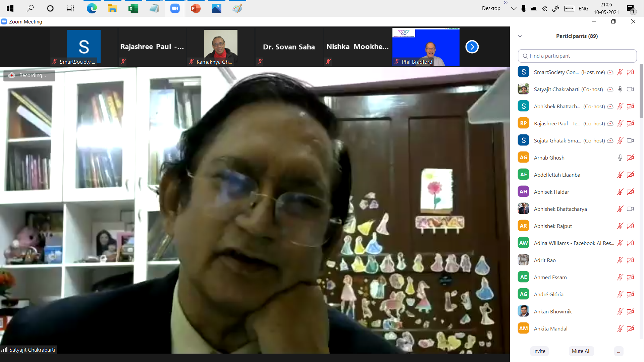Image resolution: width=644 pixels, height=362 pixels.
Task: Expand the Desktop toolbar double-chevron
Action: coord(506,3)
